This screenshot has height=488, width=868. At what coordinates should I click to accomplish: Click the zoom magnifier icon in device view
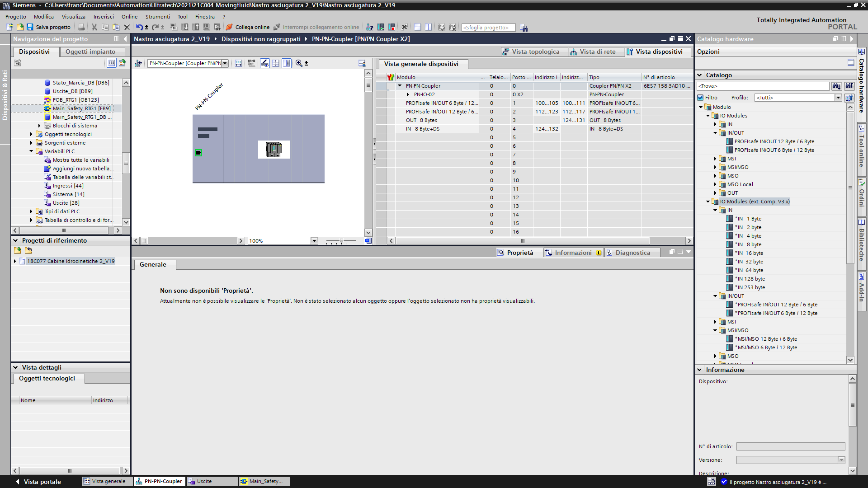pos(299,63)
